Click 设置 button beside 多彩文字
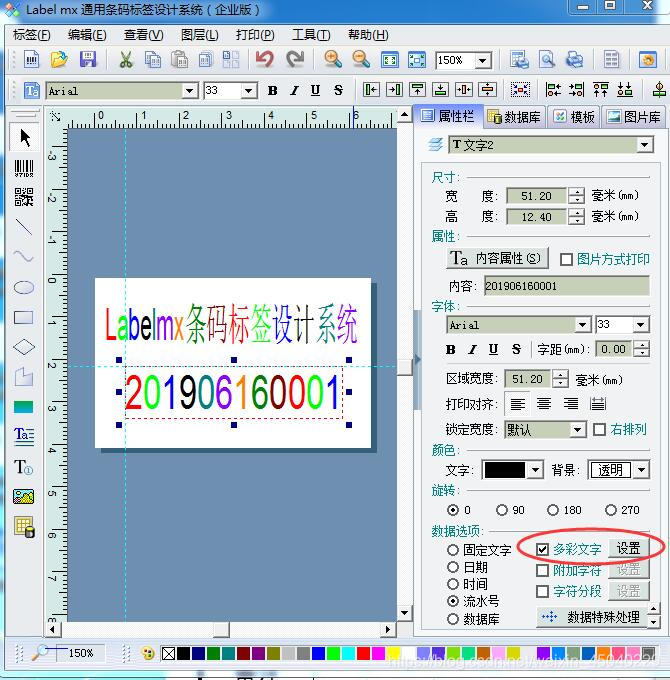This screenshot has width=670, height=680. click(x=628, y=548)
